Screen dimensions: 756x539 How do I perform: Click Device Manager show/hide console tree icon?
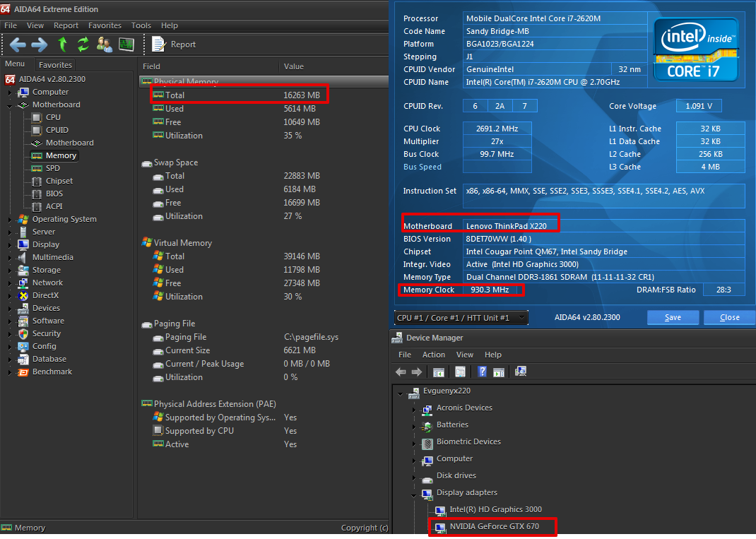tap(438, 372)
